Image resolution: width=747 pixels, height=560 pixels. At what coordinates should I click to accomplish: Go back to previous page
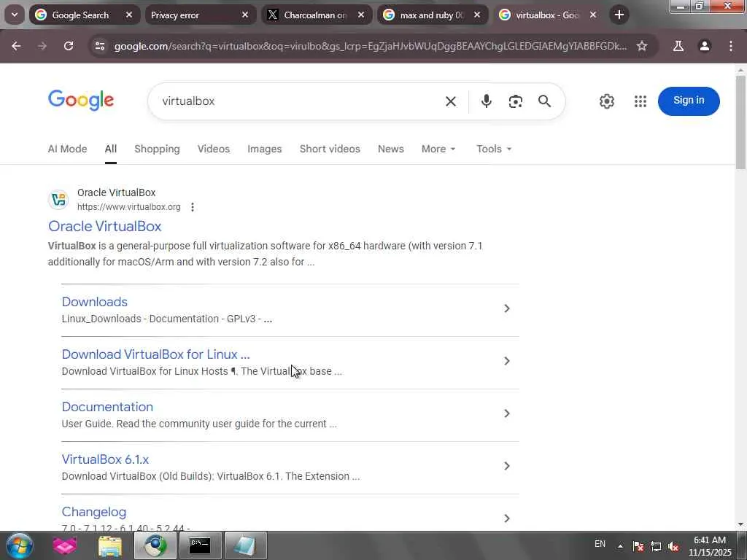pyautogui.click(x=16, y=46)
